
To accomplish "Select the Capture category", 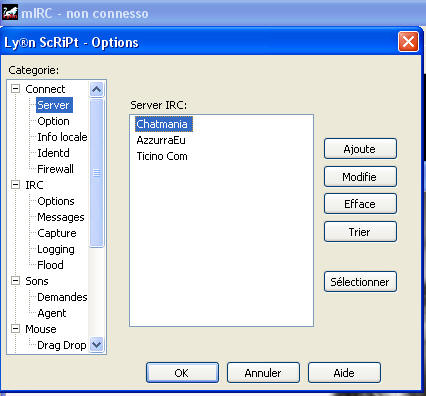I will click(57, 233).
